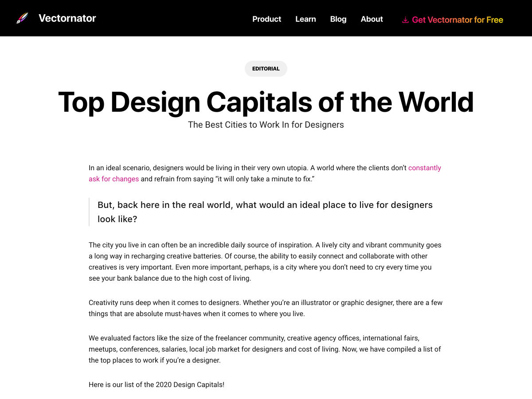Click the paragraph starting 'We evaluated factors'
The image size is (532, 399).
265,349
